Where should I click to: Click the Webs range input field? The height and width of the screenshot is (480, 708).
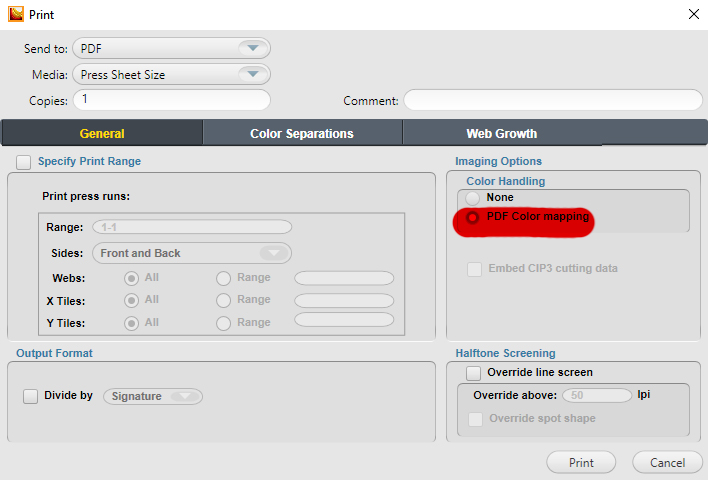tap(344, 278)
